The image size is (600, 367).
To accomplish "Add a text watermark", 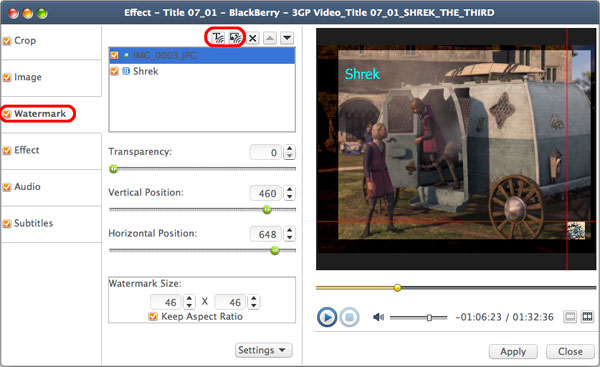I will pyautogui.click(x=218, y=38).
